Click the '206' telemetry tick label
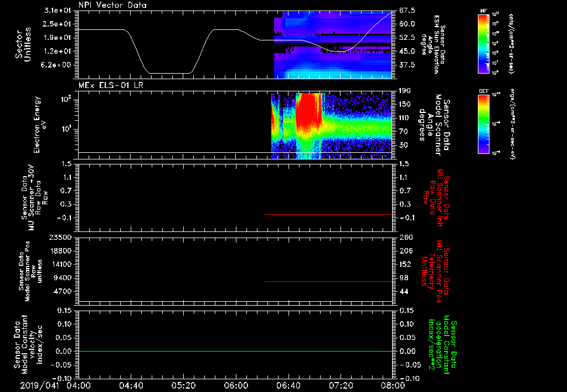Image resolution: width=567 pixels, height=392 pixels. 405,251
